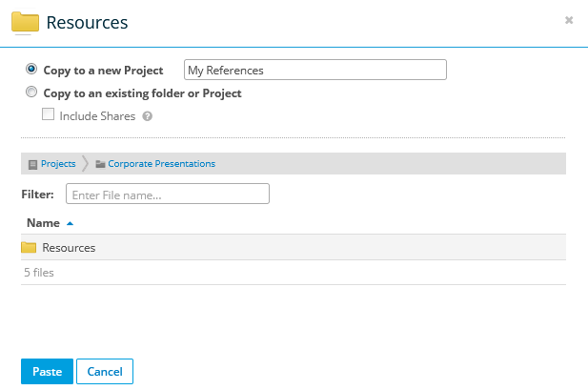Click the 'My References' project name field

[x=314, y=70]
